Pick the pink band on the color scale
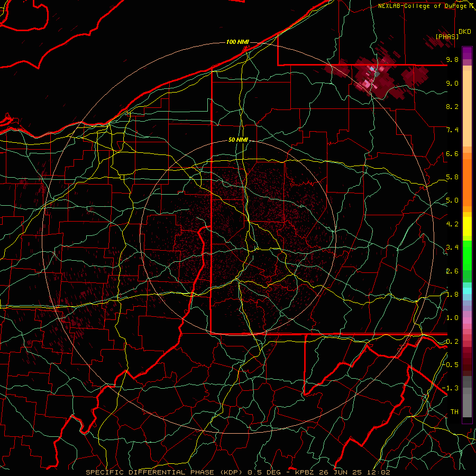 (467, 321)
